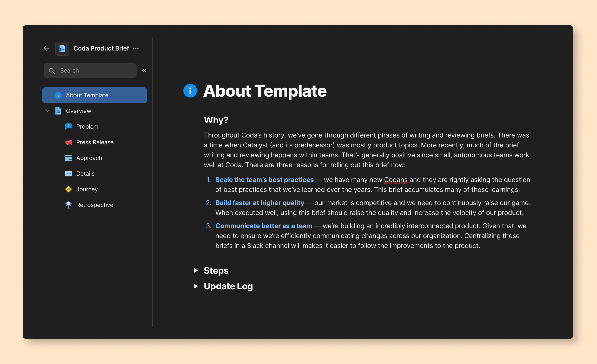
Task: Click into the Search field
Action: 90,70
